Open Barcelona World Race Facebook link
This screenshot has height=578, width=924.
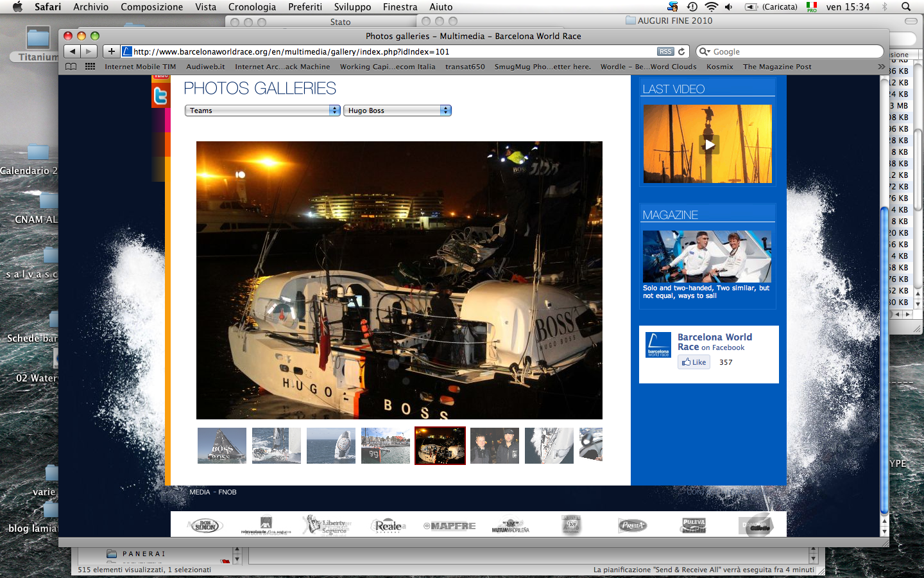point(715,342)
